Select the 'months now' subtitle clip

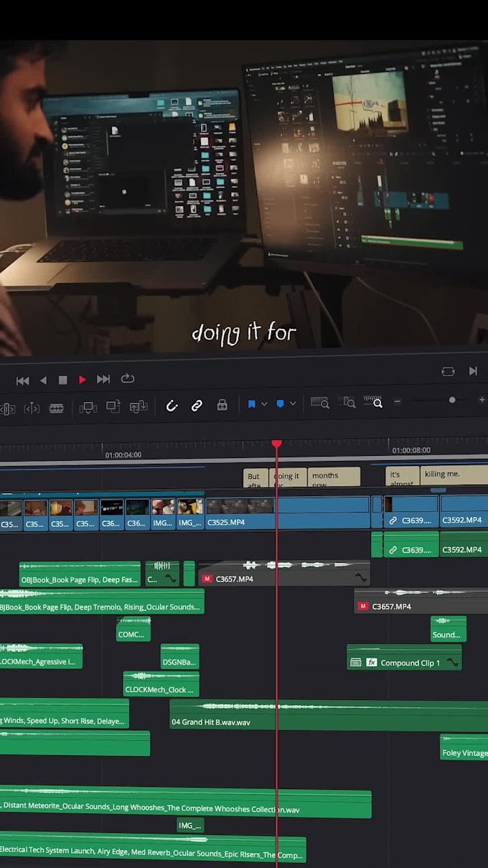334,477
